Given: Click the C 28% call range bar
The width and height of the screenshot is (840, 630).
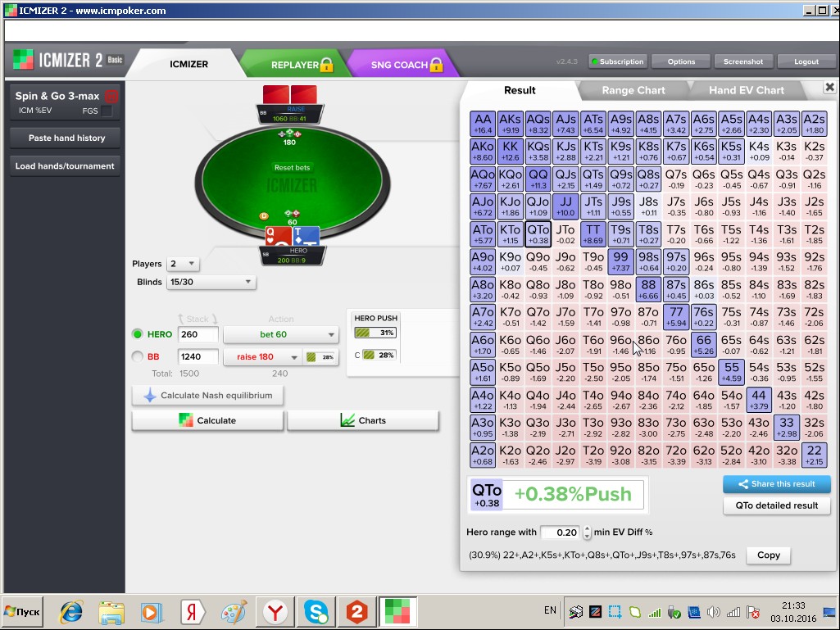Looking at the screenshot, I should 379,355.
